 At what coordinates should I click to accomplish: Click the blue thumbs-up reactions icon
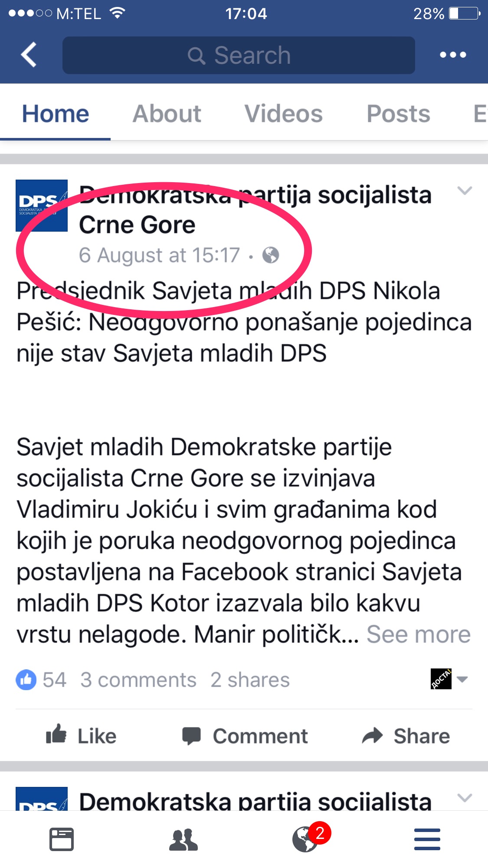(26, 680)
